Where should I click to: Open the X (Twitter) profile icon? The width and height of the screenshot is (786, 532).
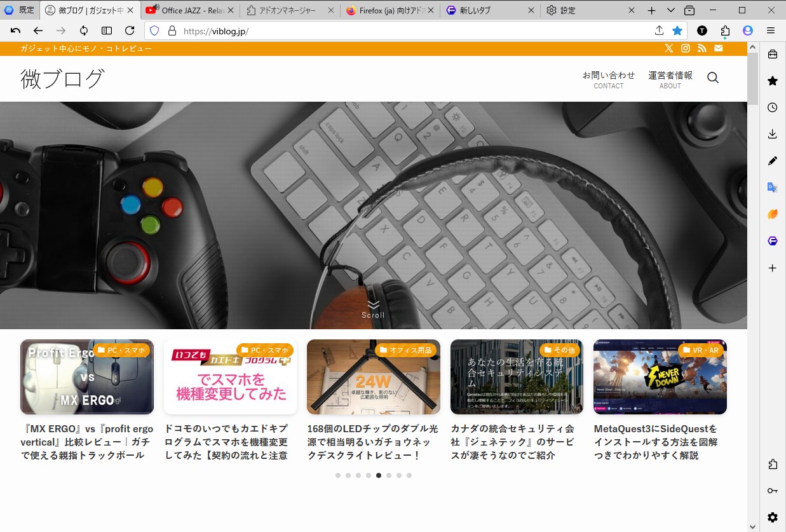pos(669,48)
